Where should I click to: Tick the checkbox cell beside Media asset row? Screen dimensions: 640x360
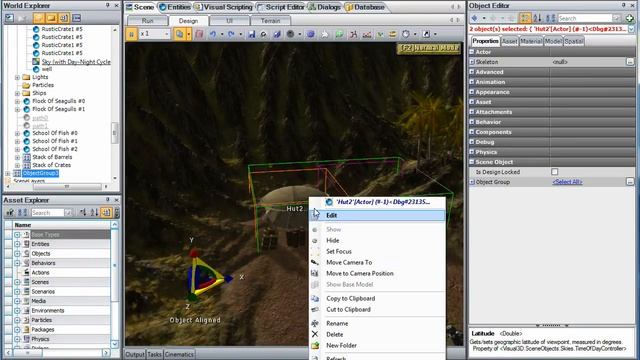pyautogui.click(x=8, y=301)
